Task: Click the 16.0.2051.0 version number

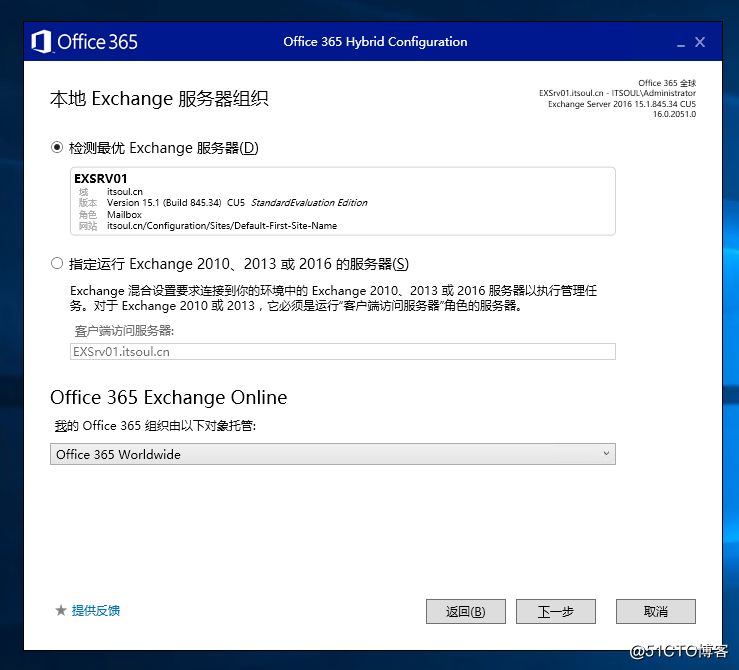Action: tap(674, 114)
